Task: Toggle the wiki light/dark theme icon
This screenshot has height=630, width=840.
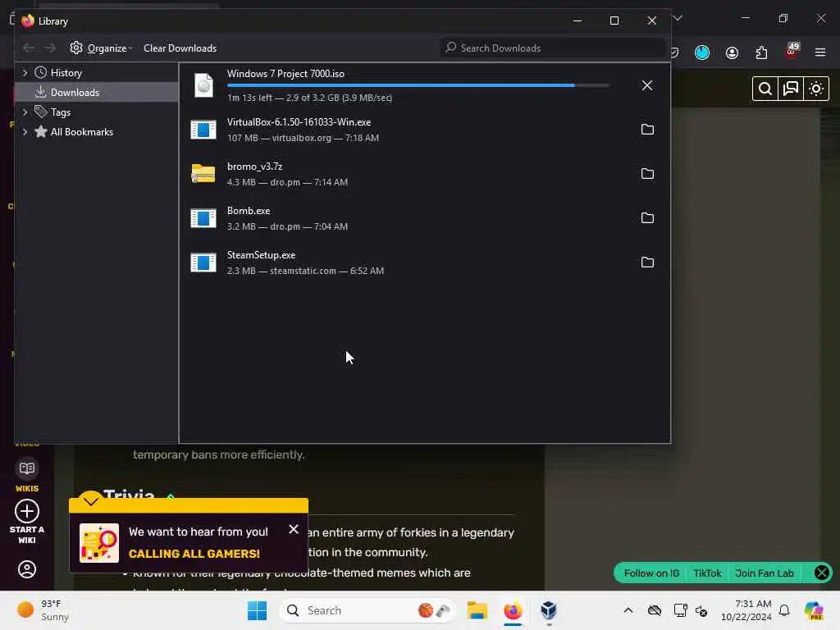Action: point(816,89)
